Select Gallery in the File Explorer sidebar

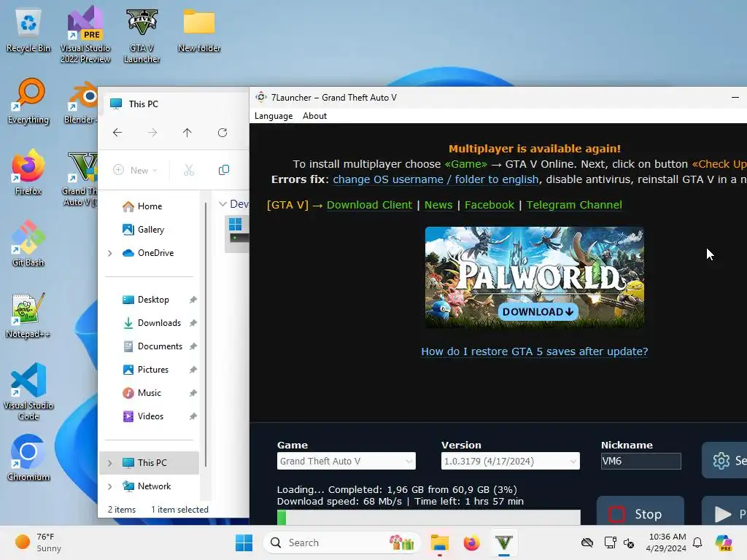tap(149, 230)
